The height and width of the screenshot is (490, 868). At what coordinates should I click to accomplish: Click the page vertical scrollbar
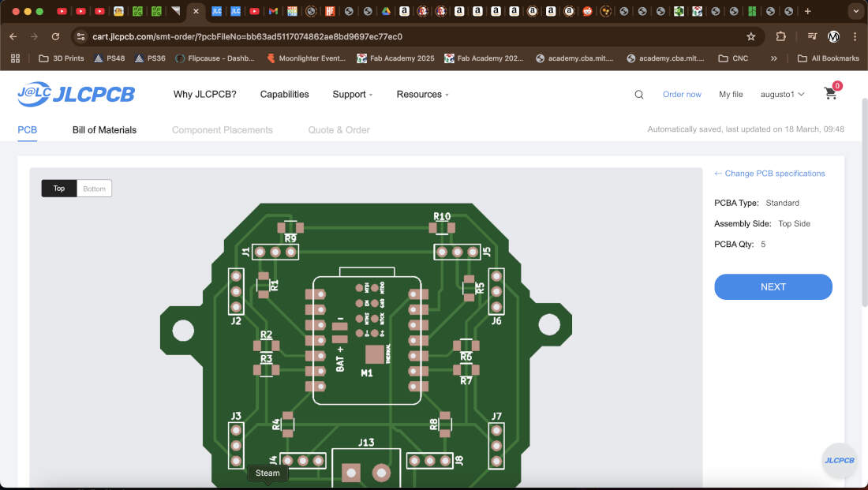tap(865, 202)
